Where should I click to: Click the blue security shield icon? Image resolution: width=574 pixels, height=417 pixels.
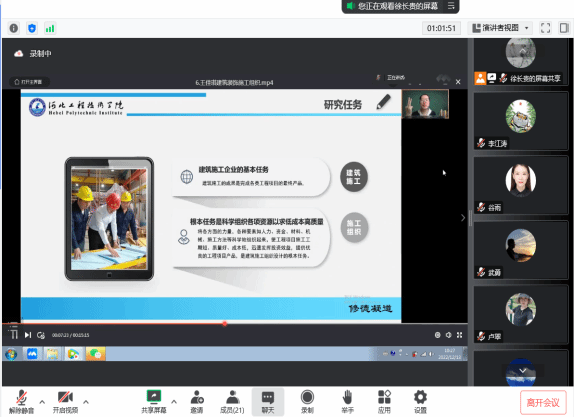(x=32, y=28)
